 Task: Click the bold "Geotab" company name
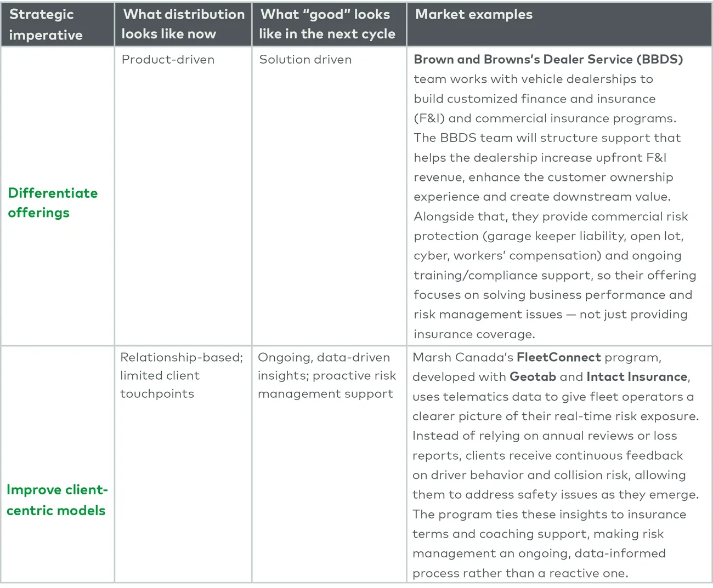tap(533, 377)
